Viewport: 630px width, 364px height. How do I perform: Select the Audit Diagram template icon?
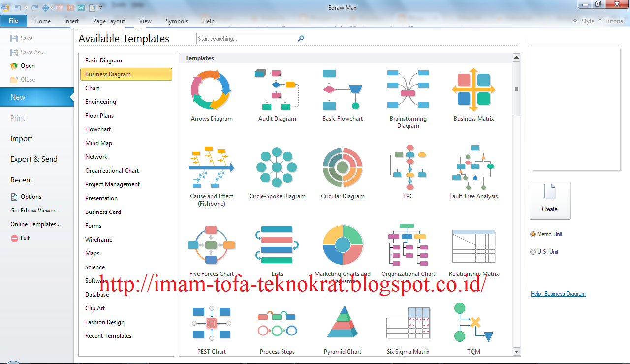277,90
